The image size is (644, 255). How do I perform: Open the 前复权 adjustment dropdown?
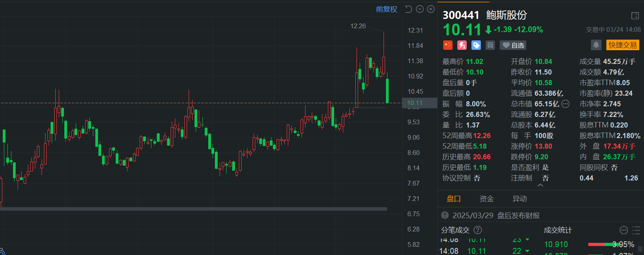(386, 9)
